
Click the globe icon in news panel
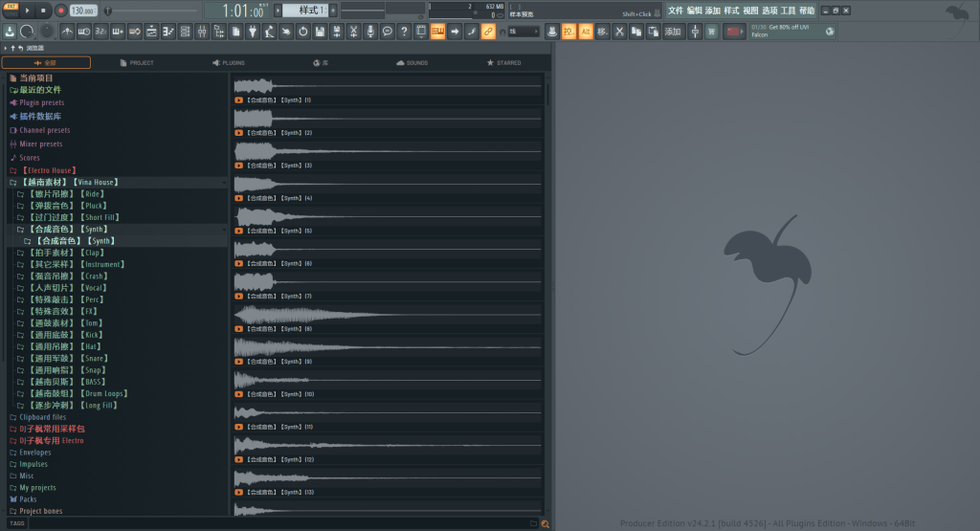[830, 32]
